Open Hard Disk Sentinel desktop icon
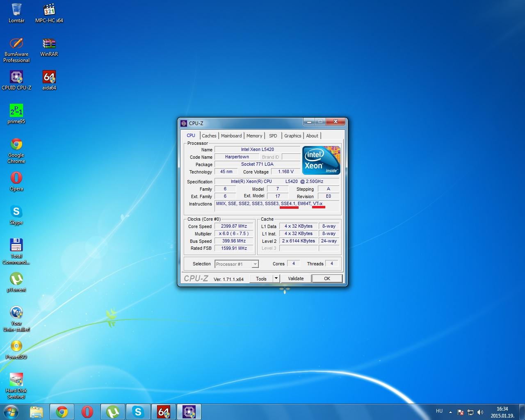The image size is (525, 420). pyautogui.click(x=16, y=386)
